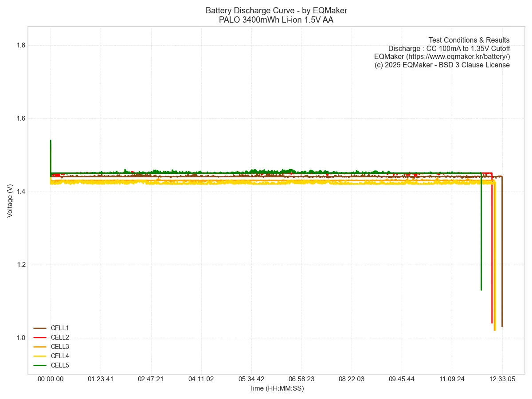The image size is (532, 399).
Task: Click the chart title 'Battery Discharge Curve - by EQMaker'
Action: 276,11
